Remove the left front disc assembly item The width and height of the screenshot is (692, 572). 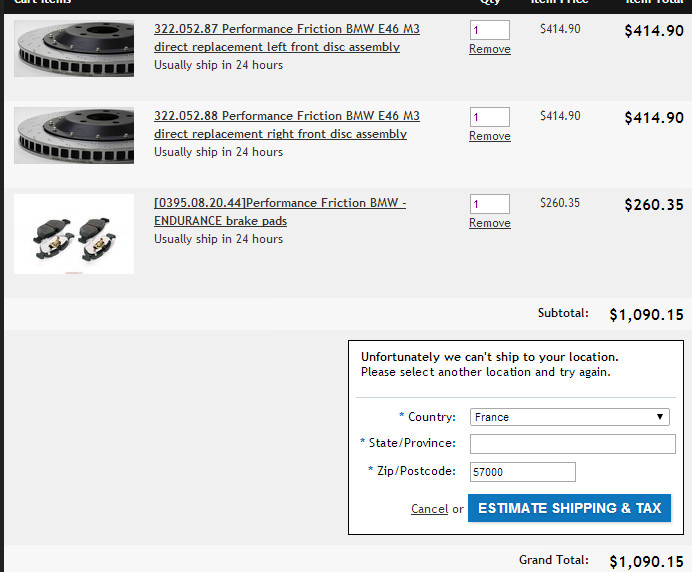(489, 49)
